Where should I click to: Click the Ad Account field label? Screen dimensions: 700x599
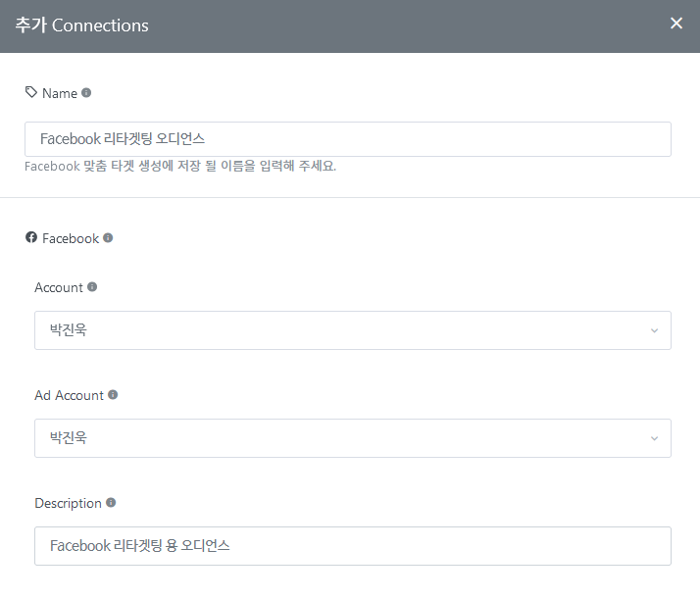(70, 395)
